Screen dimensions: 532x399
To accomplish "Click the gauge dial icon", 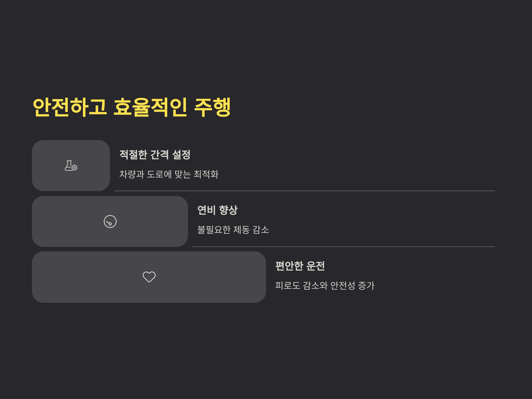I will point(110,221).
